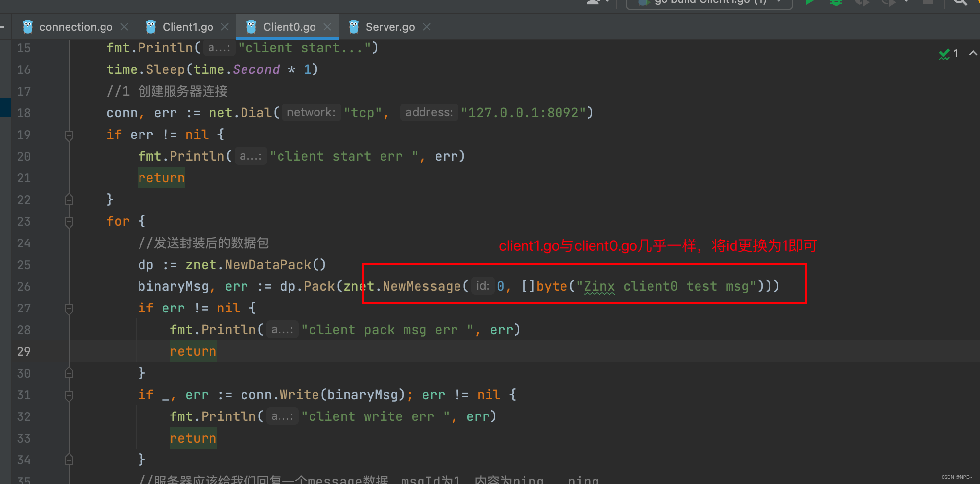The image size is (980, 484).
Task: Click the for keyword on line 23
Action: [118, 221]
